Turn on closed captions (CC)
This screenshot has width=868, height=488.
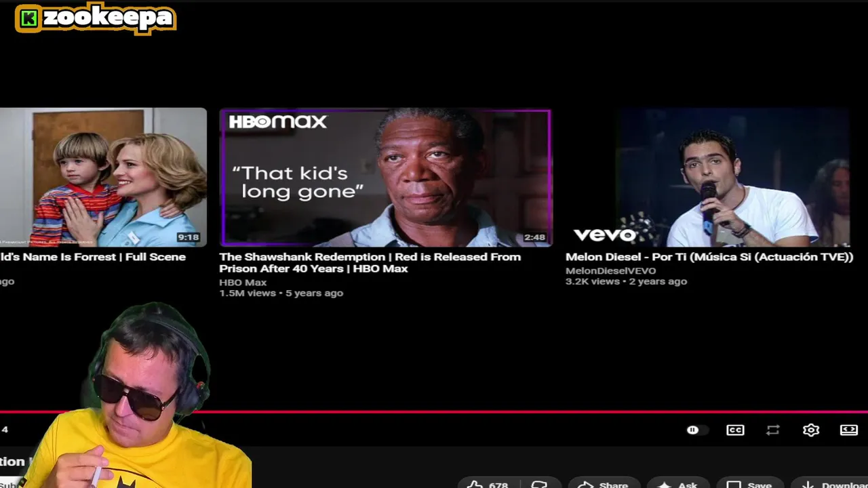(x=735, y=430)
